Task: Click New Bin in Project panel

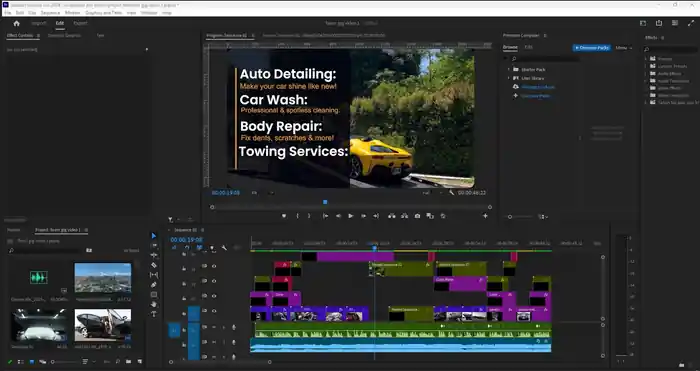Action: click(129, 362)
